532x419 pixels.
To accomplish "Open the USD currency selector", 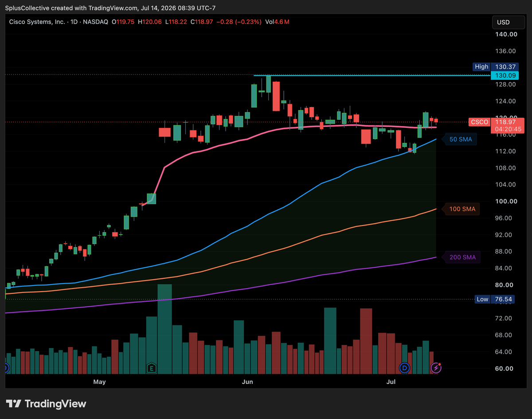I will (508, 22).
